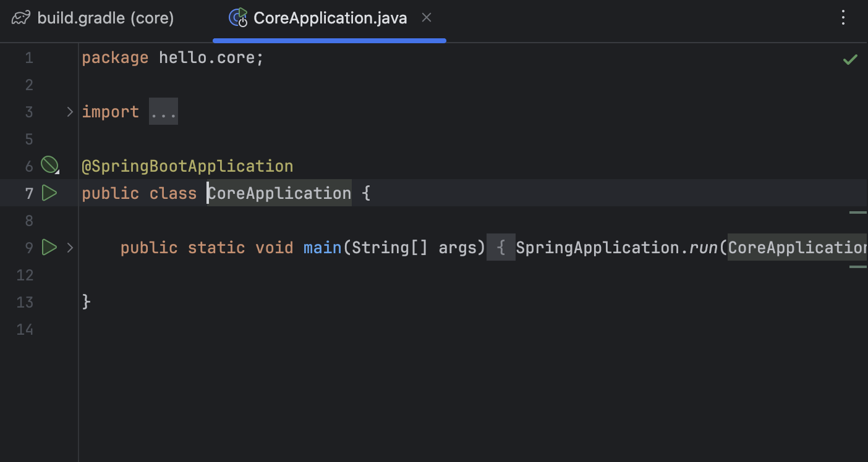Click the Gradle elephant icon on build.gradle tab

(21, 19)
